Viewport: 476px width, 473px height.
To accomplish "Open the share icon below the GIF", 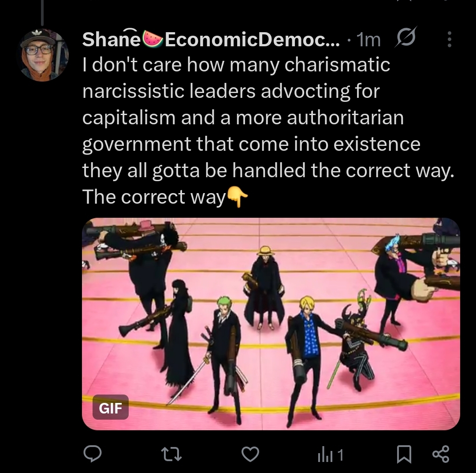I will 440,454.
